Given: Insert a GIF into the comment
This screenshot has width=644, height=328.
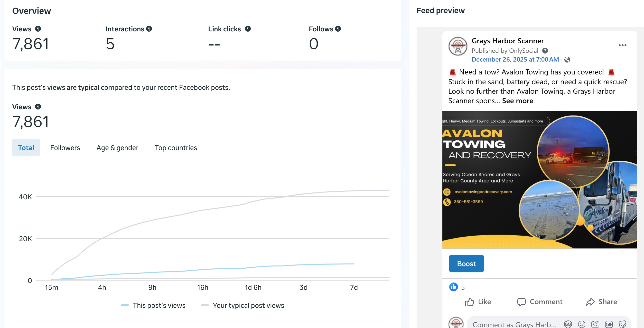Looking at the screenshot, I should [609, 324].
